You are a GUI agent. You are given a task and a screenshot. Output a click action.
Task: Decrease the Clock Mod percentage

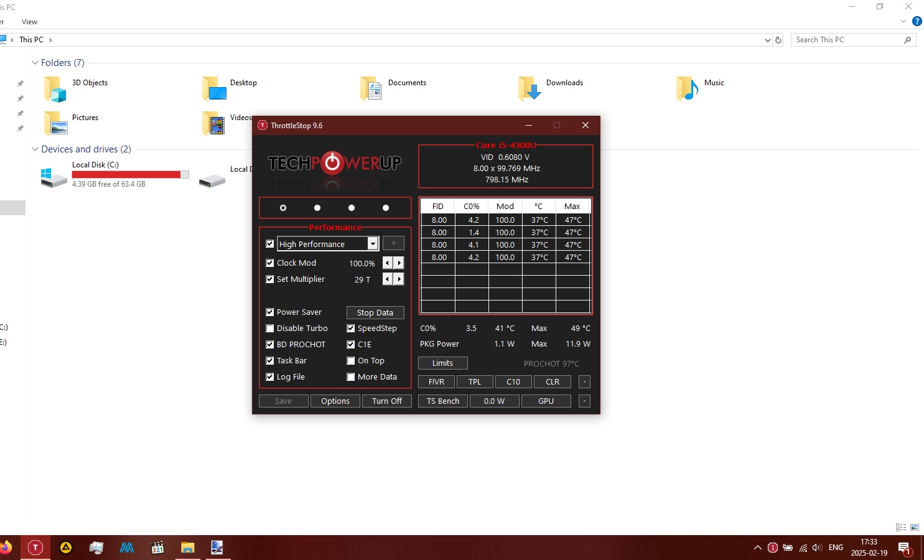[387, 263]
